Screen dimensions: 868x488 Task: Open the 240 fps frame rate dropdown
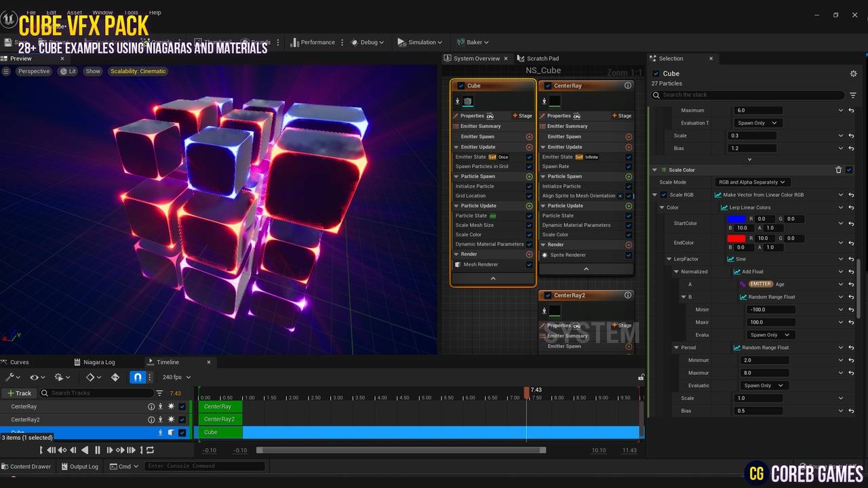pos(177,378)
